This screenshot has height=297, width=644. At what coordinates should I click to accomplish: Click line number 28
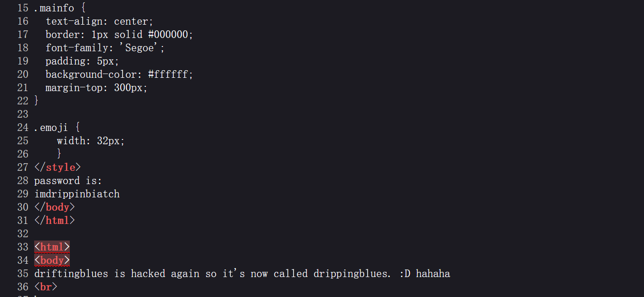(x=23, y=181)
